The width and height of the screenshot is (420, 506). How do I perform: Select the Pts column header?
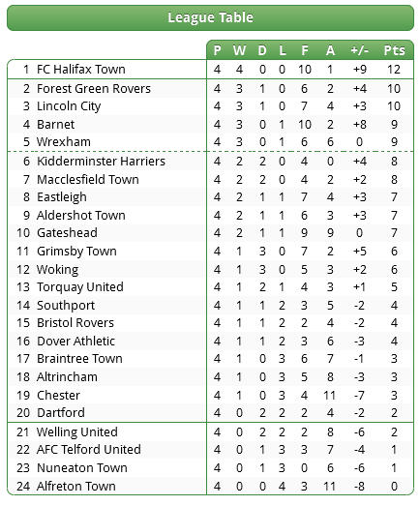coord(394,50)
